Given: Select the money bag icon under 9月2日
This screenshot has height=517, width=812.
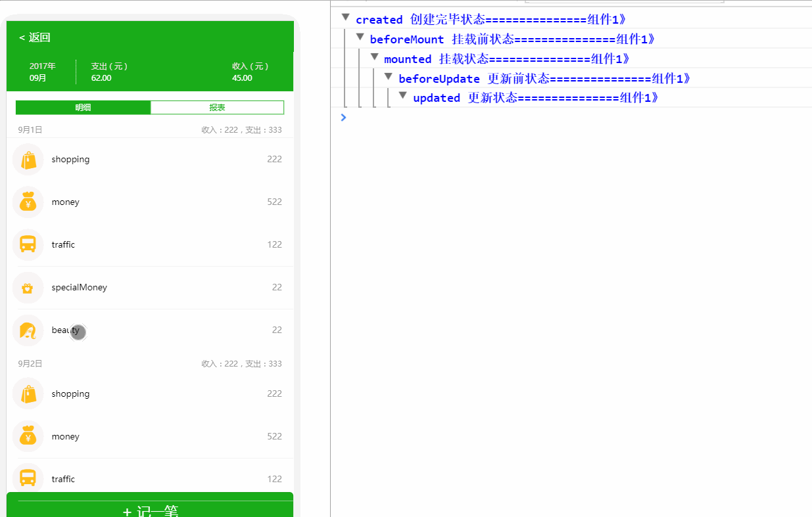Looking at the screenshot, I should click(28, 436).
